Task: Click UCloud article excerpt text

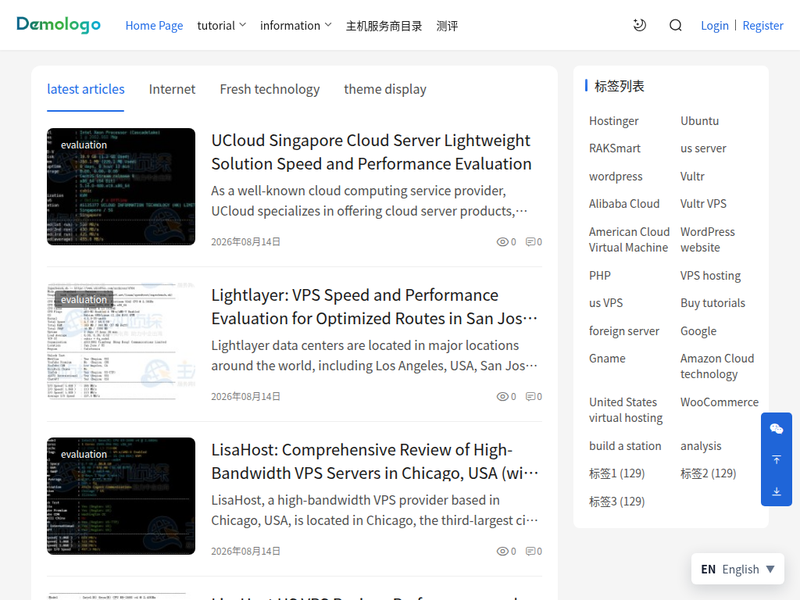Action: [369, 201]
